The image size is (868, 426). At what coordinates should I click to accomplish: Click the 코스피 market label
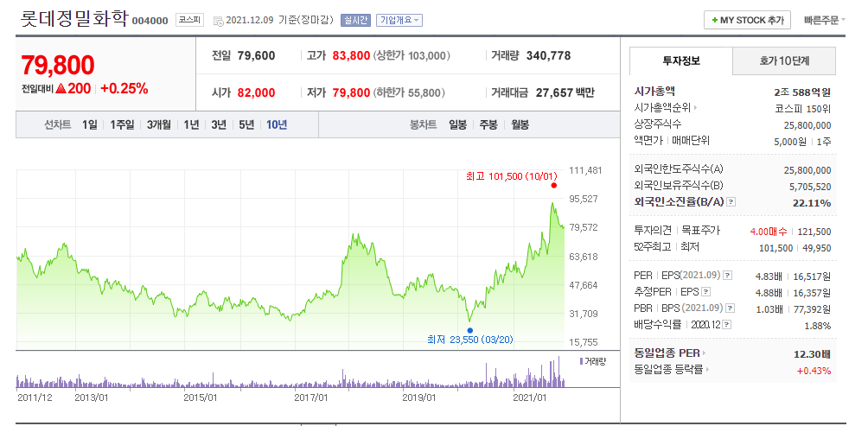(x=190, y=21)
